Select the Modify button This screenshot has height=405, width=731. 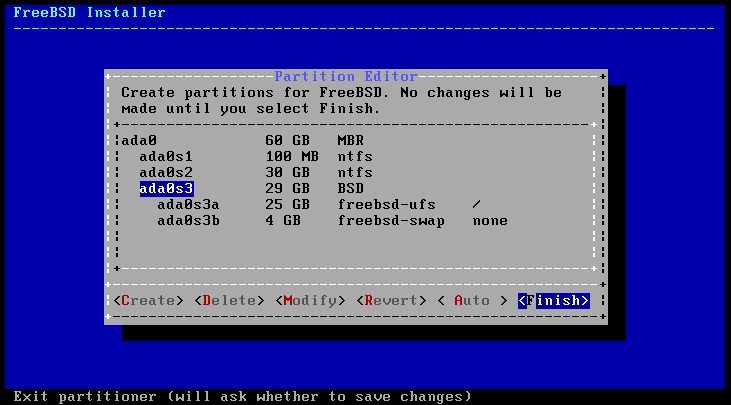310,300
